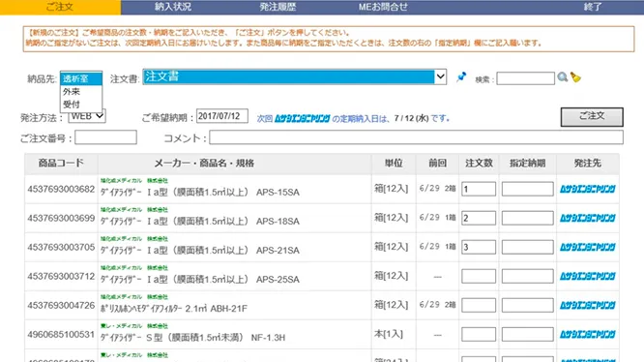This screenshot has width=644, height=362.
Task: Click supplier logo in the APS-15SA row
Action: (588, 189)
